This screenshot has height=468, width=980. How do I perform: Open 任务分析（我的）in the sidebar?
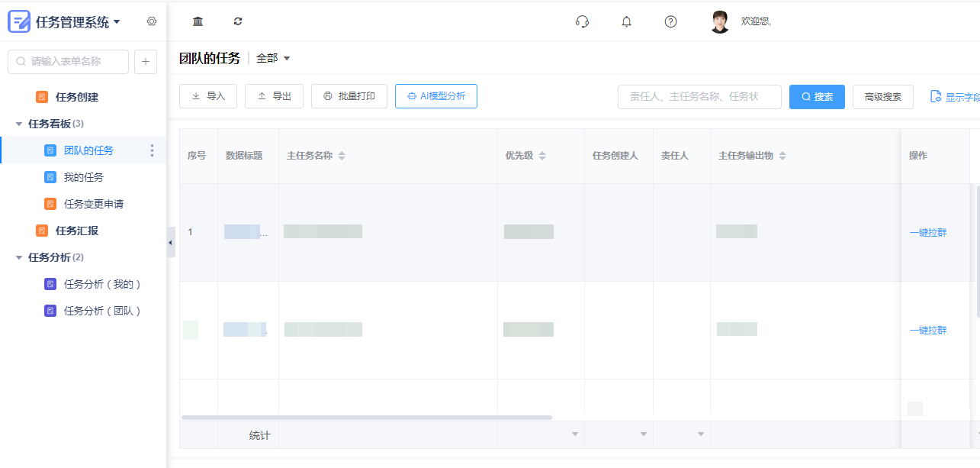104,284
